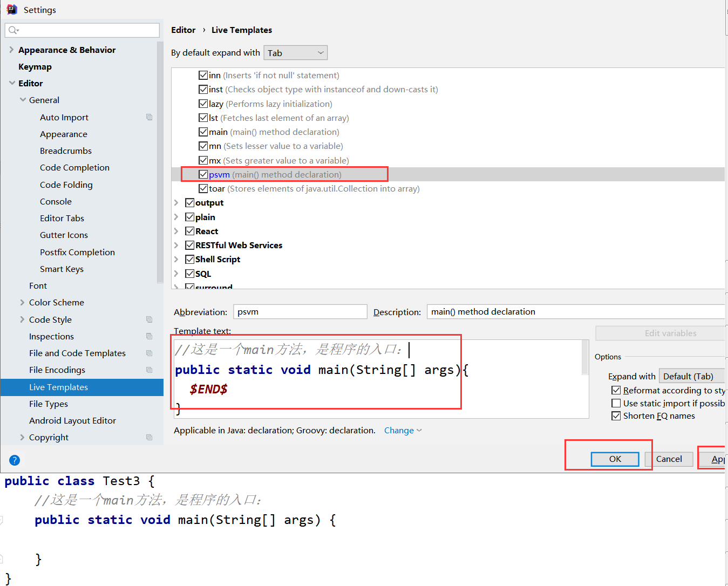Click the Editor breadcrumb
The height and width of the screenshot is (586, 728).
[x=183, y=30]
